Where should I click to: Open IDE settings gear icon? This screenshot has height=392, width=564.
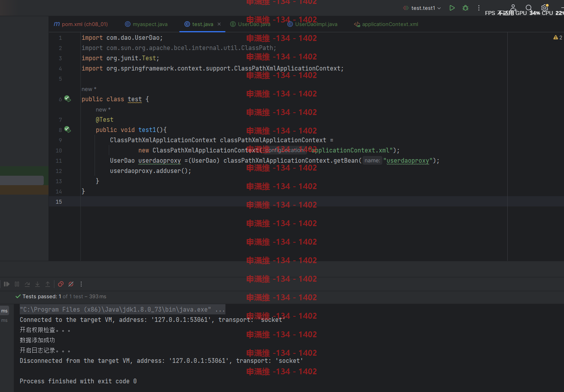tap(545, 8)
